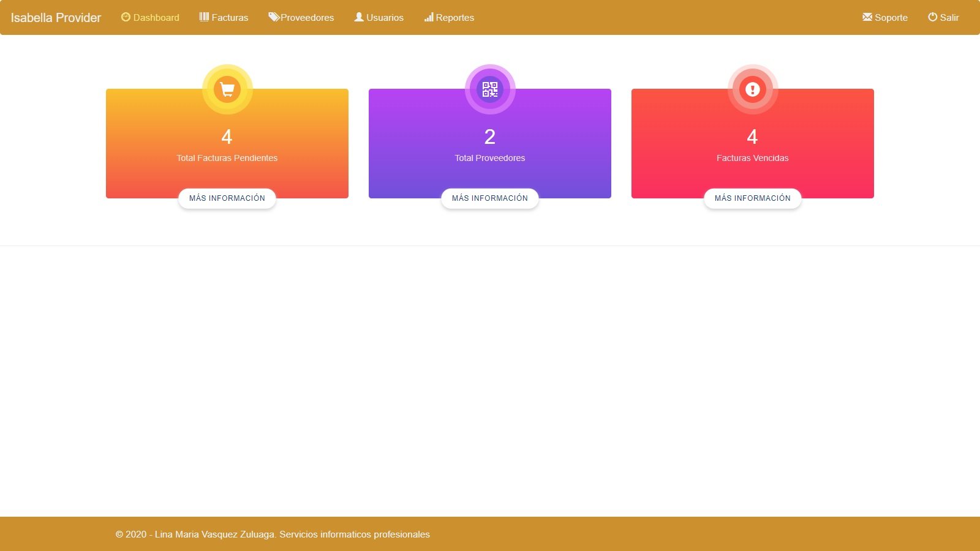Click the exclamation alert icon on red card
Image resolution: width=980 pixels, height=551 pixels.
(753, 89)
